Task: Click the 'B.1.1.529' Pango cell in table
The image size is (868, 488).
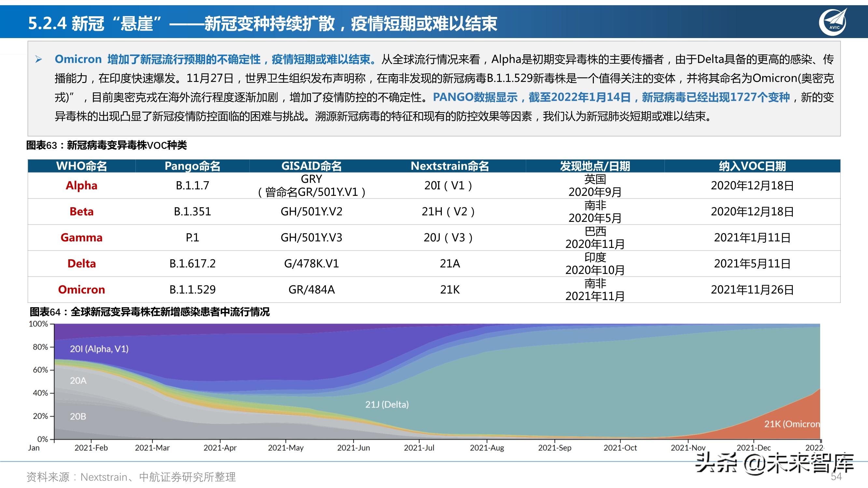Action: pos(192,289)
